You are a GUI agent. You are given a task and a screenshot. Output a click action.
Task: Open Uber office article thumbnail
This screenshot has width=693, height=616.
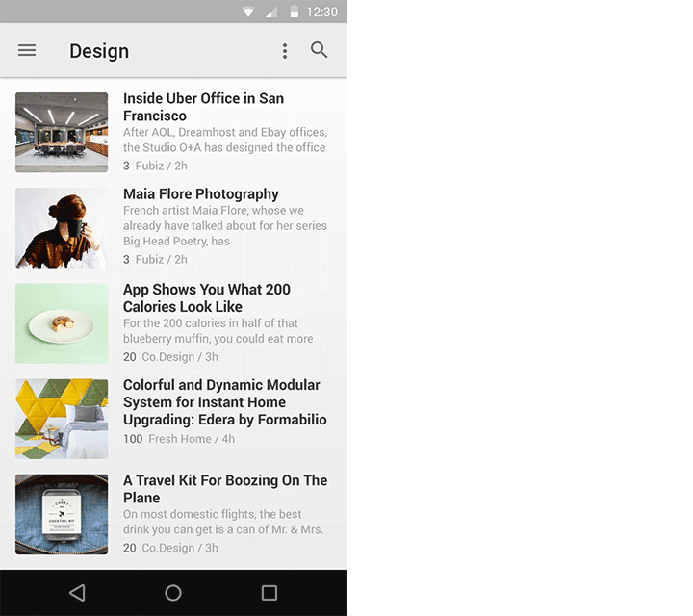[x=62, y=132]
